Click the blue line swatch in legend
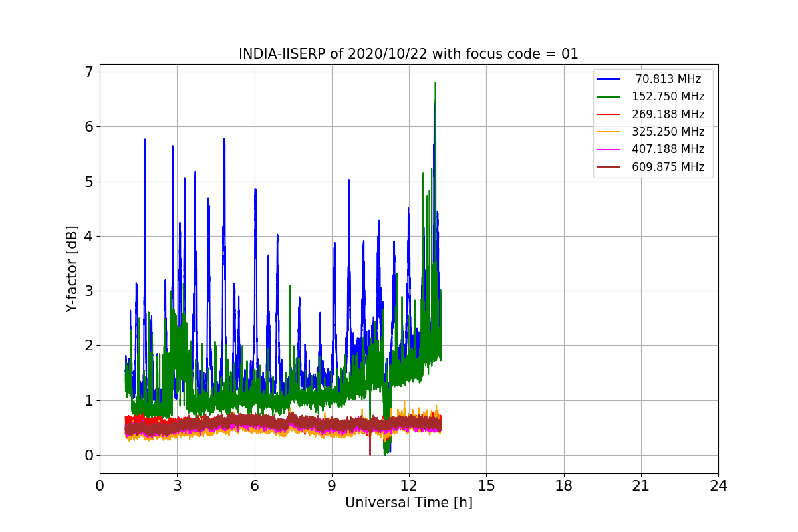The height and width of the screenshot is (532, 798). pyautogui.click(x=608, y=80)
